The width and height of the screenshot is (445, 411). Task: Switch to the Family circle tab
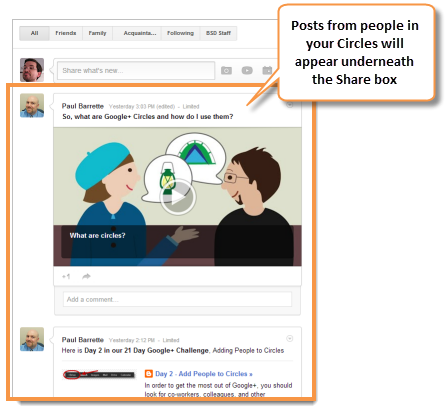pos(97,33)
